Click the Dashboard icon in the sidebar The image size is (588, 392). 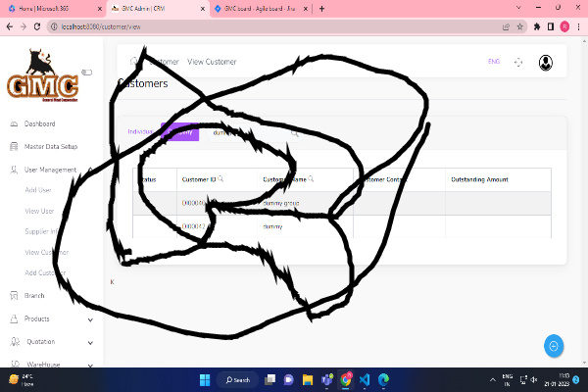click(13, 124)
